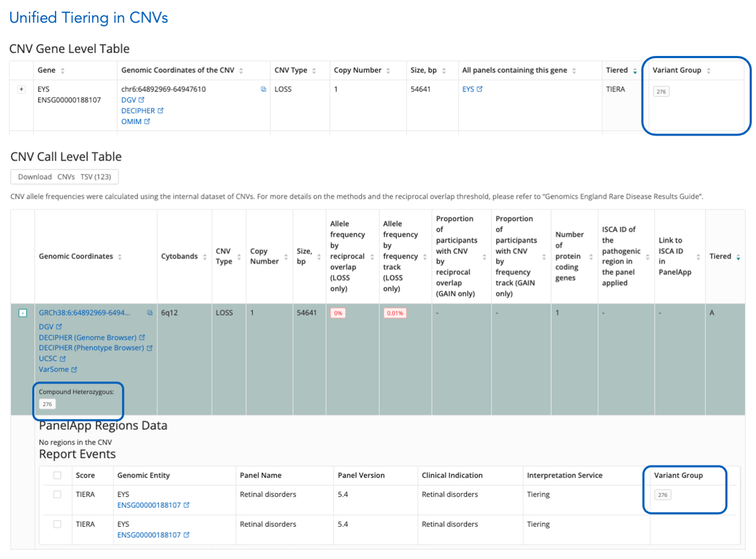This screenshot has height=559, width=756.
Task: Sort Gene table by Size, bp
Action: pyautogui.click(x=444, y=71)
